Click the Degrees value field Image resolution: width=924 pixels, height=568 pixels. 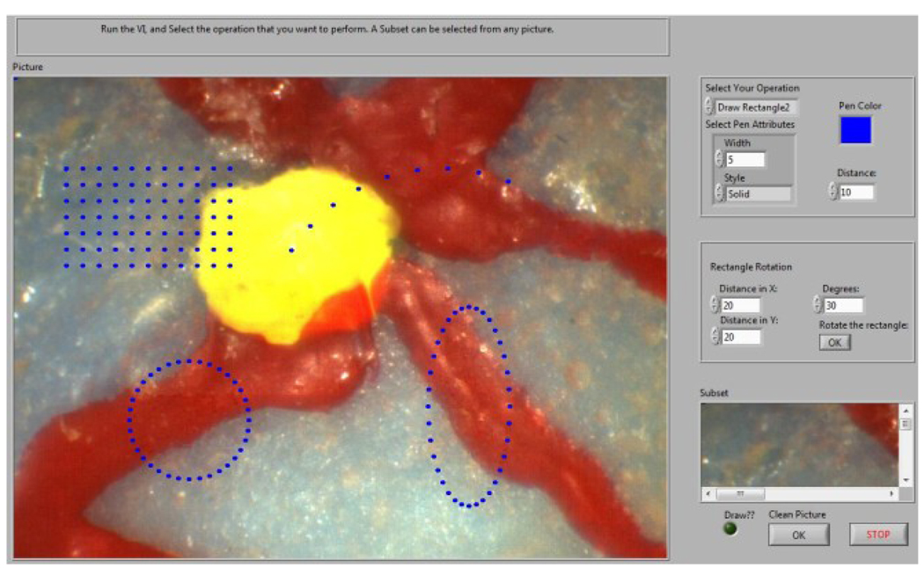[843, 305]
